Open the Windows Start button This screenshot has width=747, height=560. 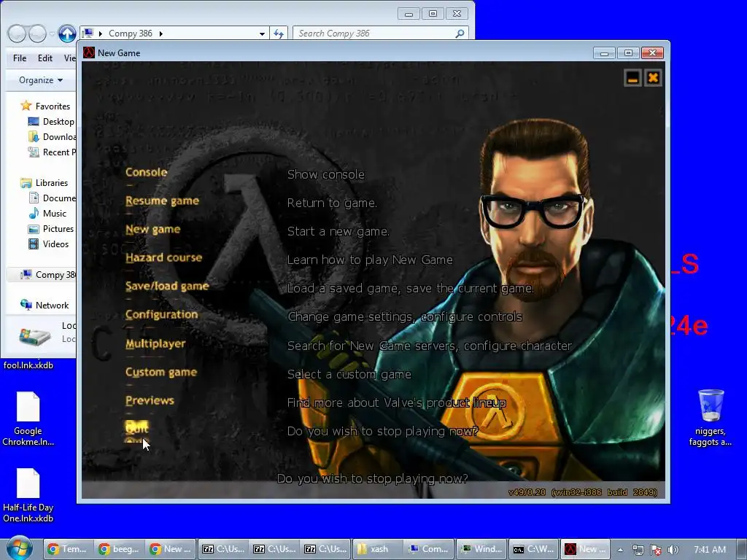pos(20,549)
